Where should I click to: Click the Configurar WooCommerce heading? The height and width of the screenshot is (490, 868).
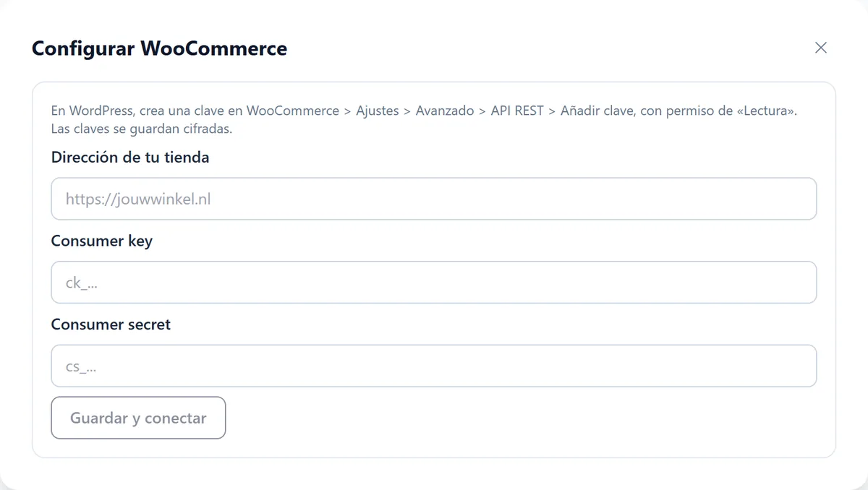pos(160,48)
